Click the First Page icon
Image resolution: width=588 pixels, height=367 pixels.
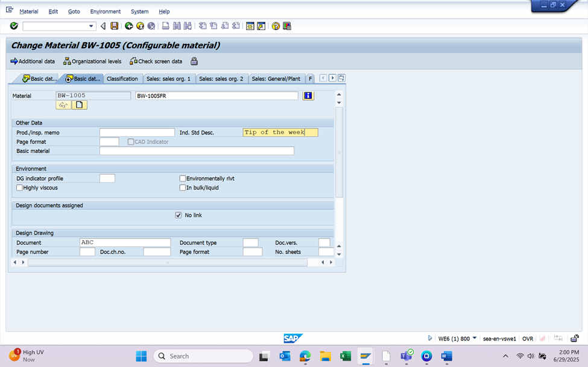click(x=203, y=26)
